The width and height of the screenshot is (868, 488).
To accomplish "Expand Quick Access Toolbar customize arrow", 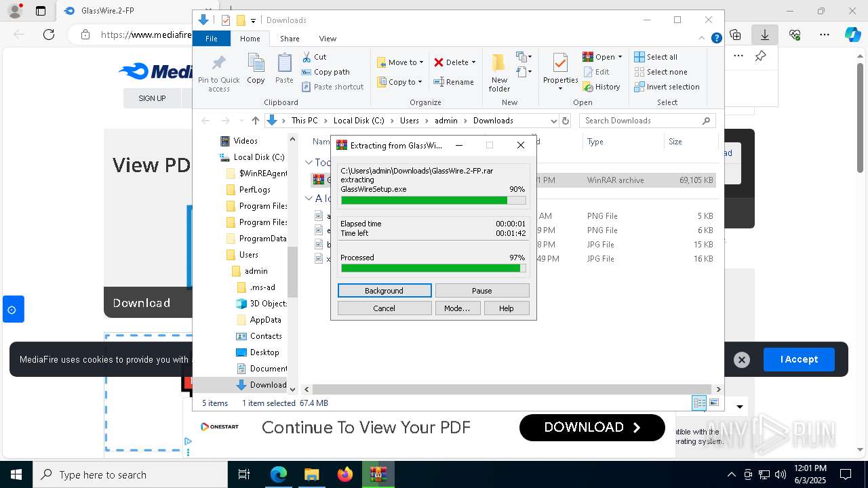I will pos(253,20).
